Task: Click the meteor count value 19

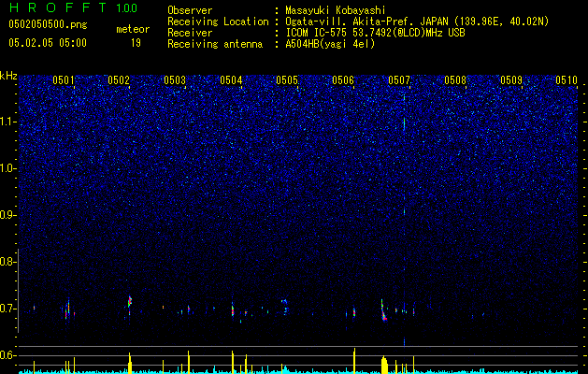Action: (136, 43)
